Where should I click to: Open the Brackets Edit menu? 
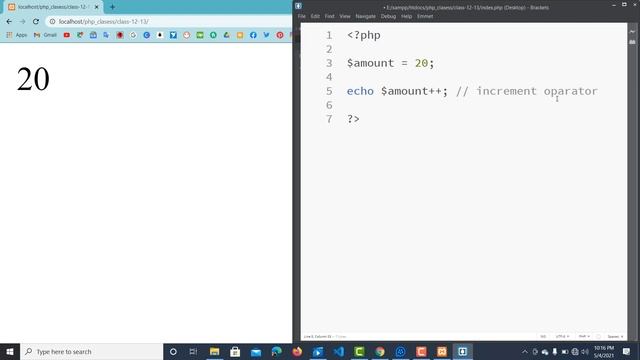pyautogui.click(x=315, y=16)
